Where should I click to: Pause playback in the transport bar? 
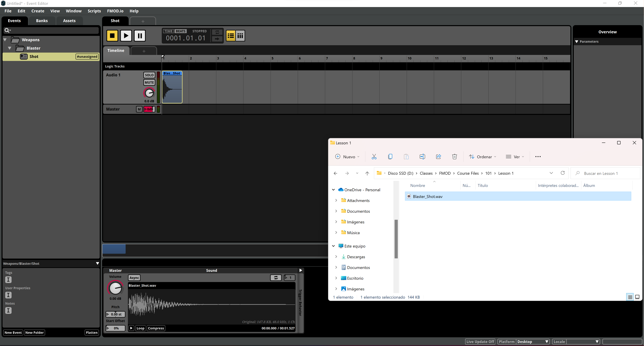point(140,36)
